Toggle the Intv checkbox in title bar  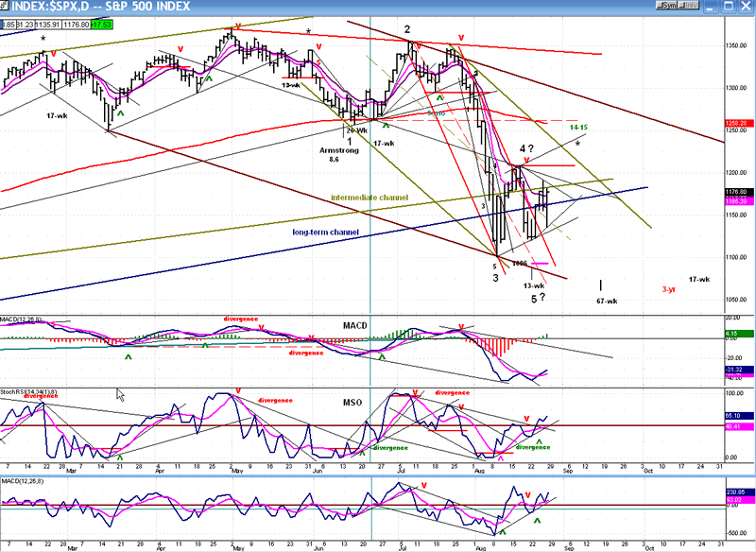689,6
